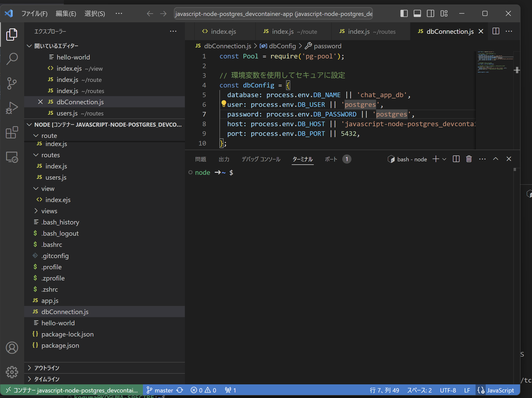Expand the views folder
This screenshot has width=532, height=398.
pos(49,211)
